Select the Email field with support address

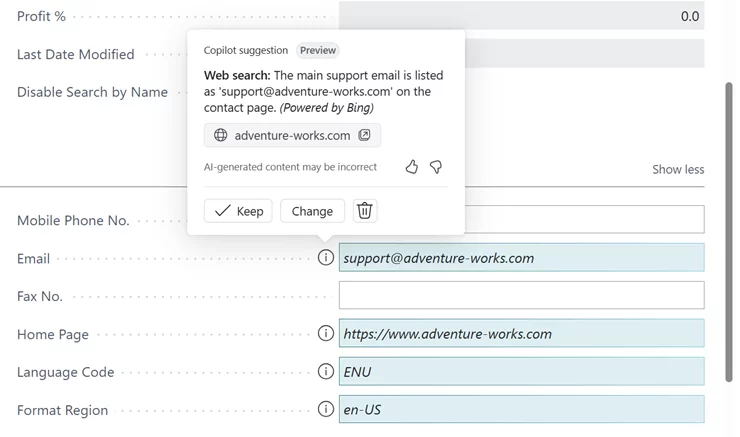point(521,258)
